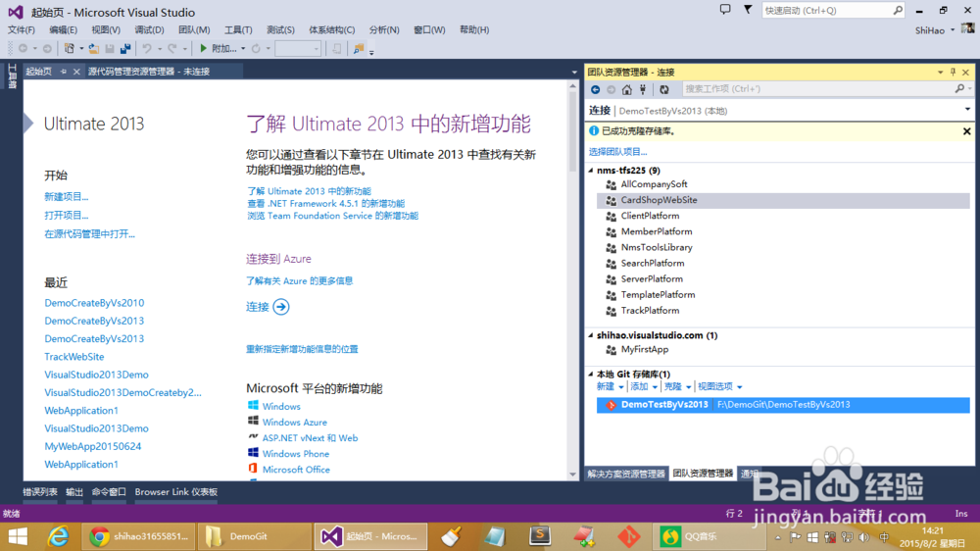Image resolution: width=980 pixels, height=551 pixels.
Task: Go back in Team Explorer
Action: (596, 89)
